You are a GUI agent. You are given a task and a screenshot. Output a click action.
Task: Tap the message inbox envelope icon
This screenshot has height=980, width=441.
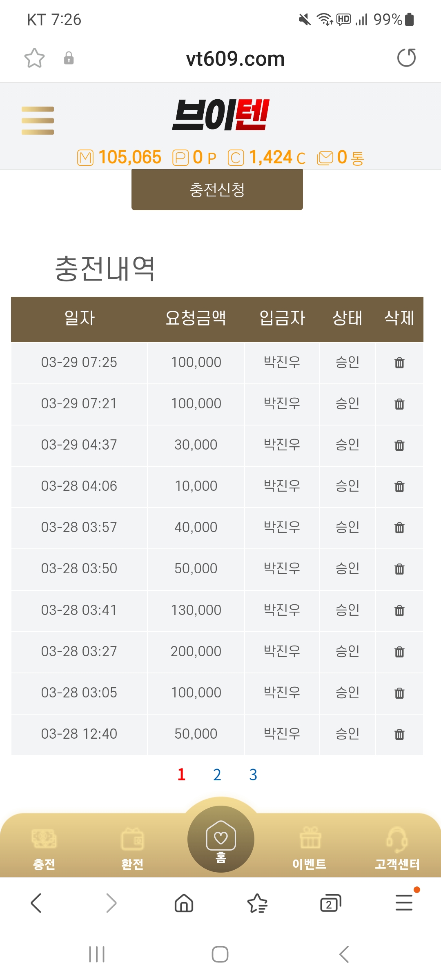tap(325, 158)
